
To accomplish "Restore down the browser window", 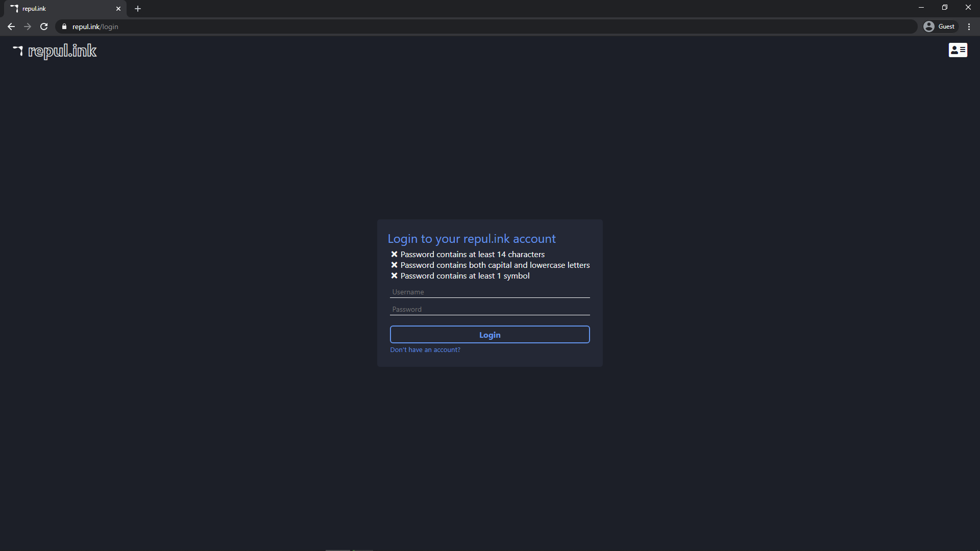I will (x=944, y=7).
